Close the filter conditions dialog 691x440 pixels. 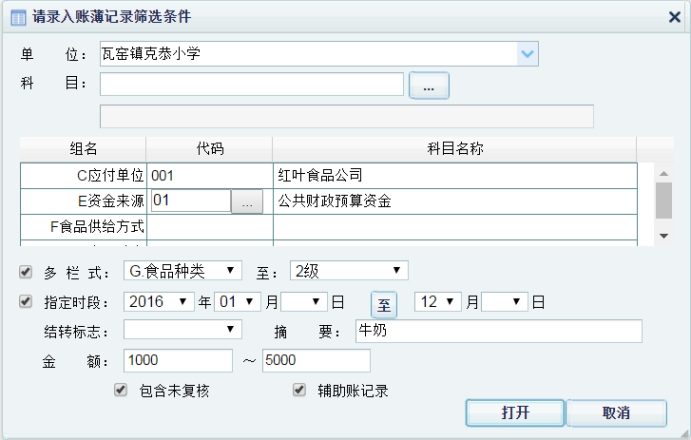pyautogui.click(x=674, y=16)
